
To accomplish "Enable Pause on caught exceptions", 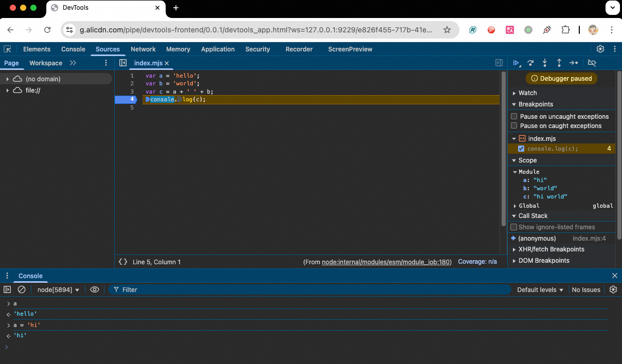I will [x=514, y=126].
